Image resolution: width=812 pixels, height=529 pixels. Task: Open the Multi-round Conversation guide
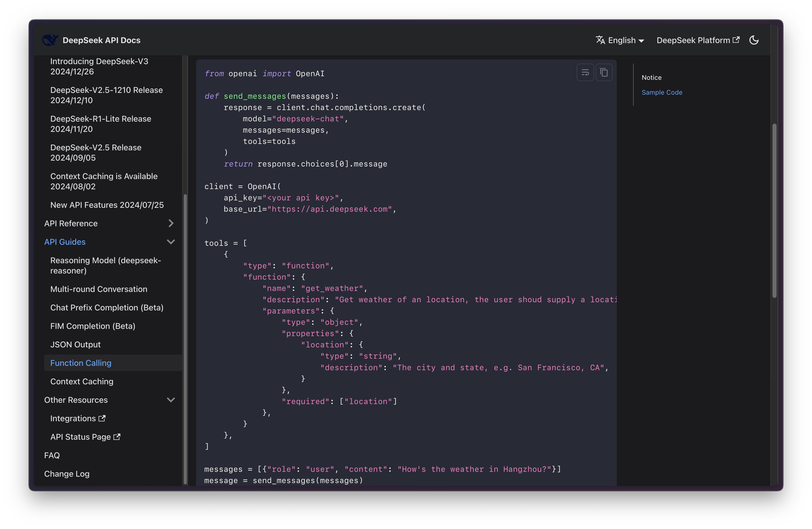99,289
